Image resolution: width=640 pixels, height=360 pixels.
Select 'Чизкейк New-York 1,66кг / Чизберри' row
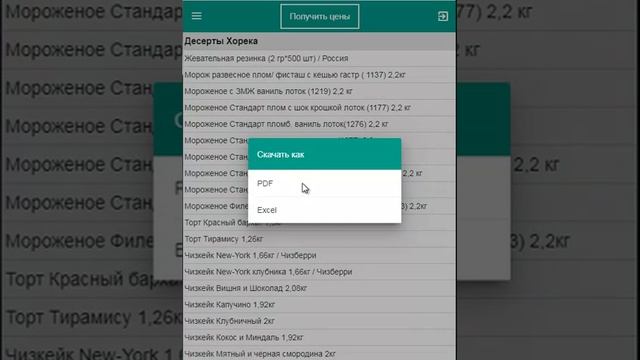[x=319, y=256]
